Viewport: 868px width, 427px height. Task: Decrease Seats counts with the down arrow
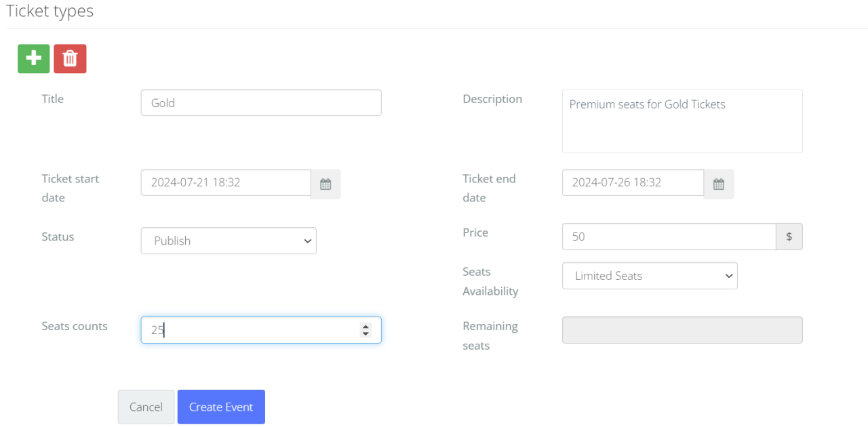pyautogui.click(x=366, y=333)
